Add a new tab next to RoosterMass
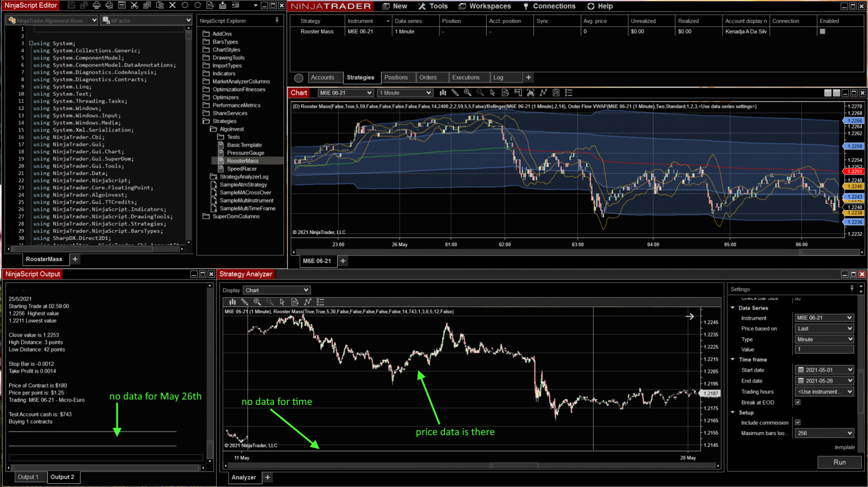 pos(75,259)
